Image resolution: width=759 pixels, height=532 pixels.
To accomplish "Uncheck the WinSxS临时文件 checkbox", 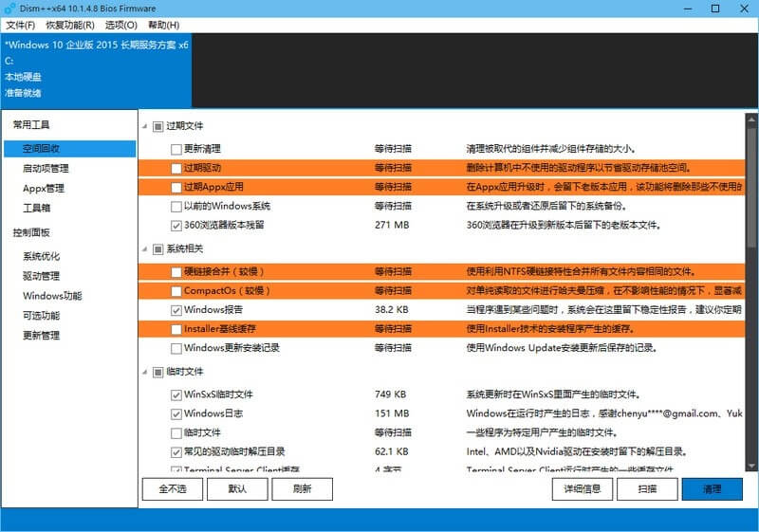I will click(176, 394).
